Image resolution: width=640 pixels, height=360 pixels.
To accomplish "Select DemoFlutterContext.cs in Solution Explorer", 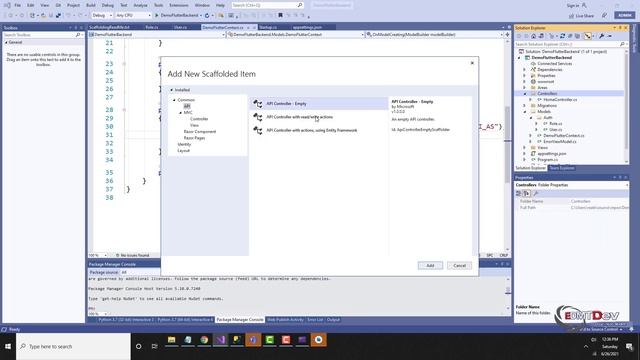I will click(x=564, y=136).
